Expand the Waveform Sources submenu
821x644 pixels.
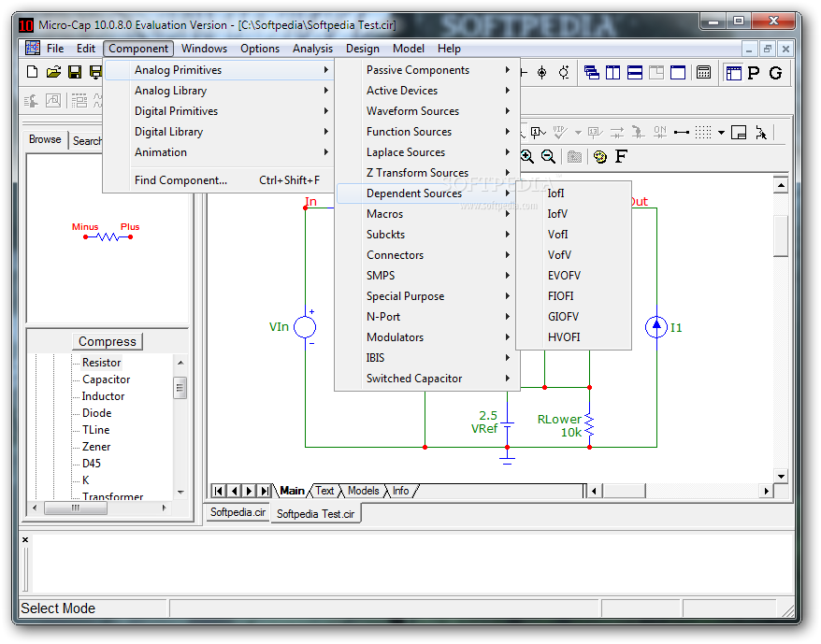(x=427, y=111)
